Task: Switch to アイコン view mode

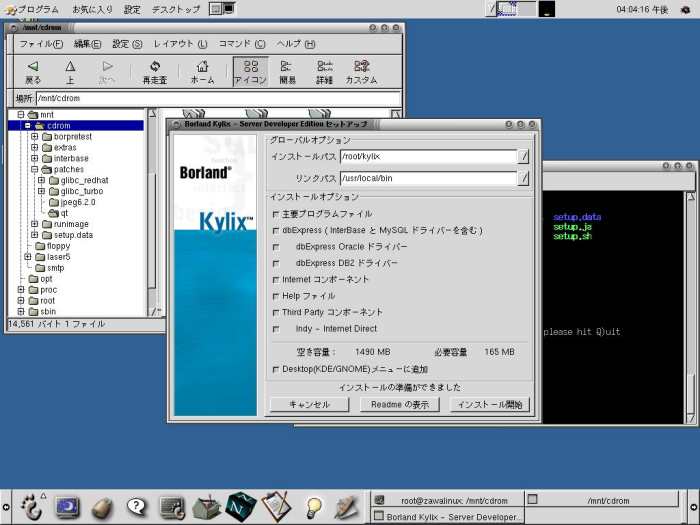Action: [250, 71]
